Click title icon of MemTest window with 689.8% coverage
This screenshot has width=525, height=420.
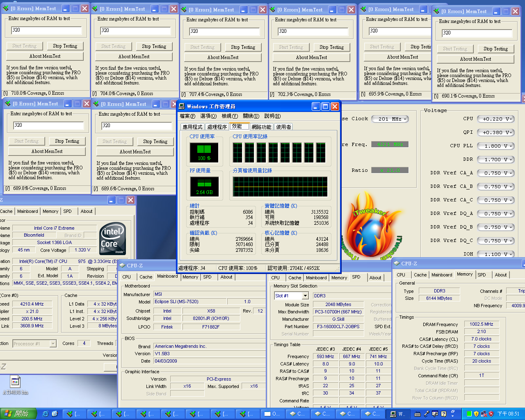tap(8, 104)
